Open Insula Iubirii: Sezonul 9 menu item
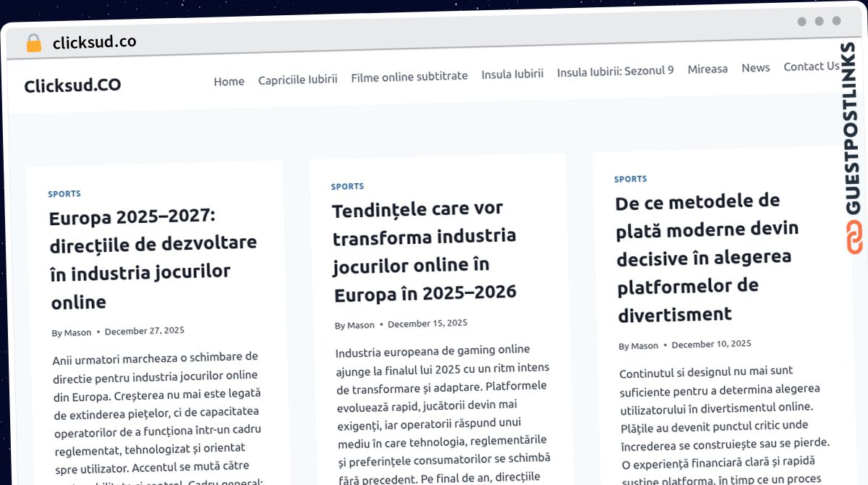 pos(615,71)
